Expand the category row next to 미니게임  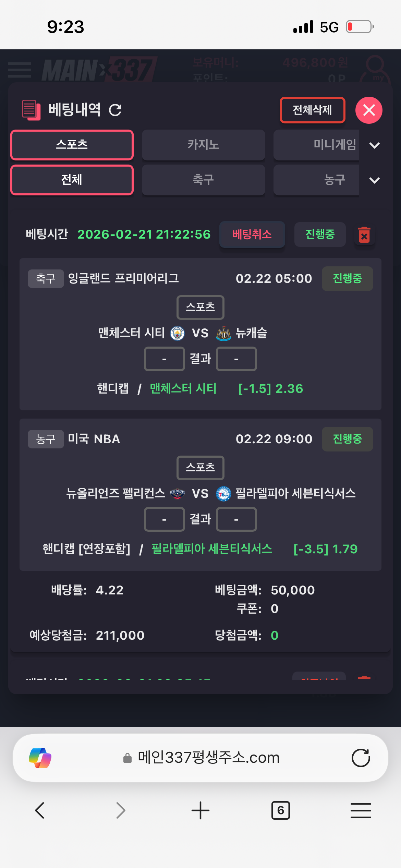click(x=374, y=145)
